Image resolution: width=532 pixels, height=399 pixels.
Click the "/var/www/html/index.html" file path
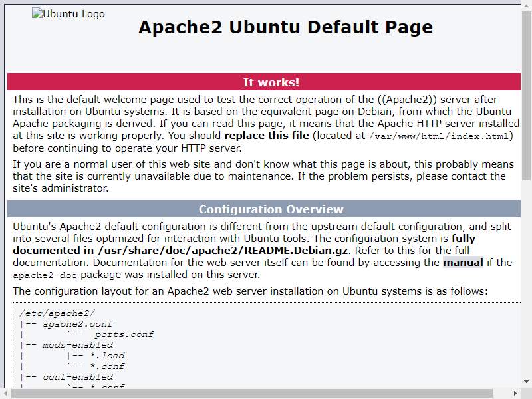[x=439, y=136]
